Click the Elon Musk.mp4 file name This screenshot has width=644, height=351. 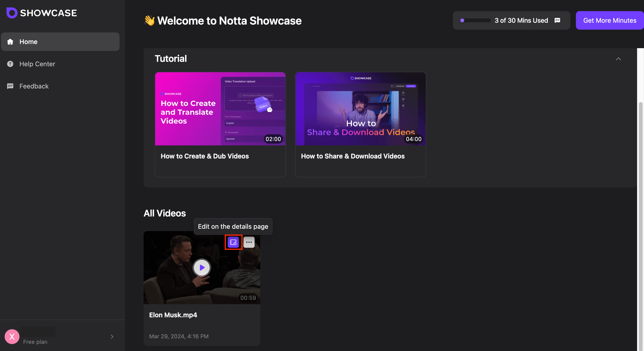(x=173, y=315)
